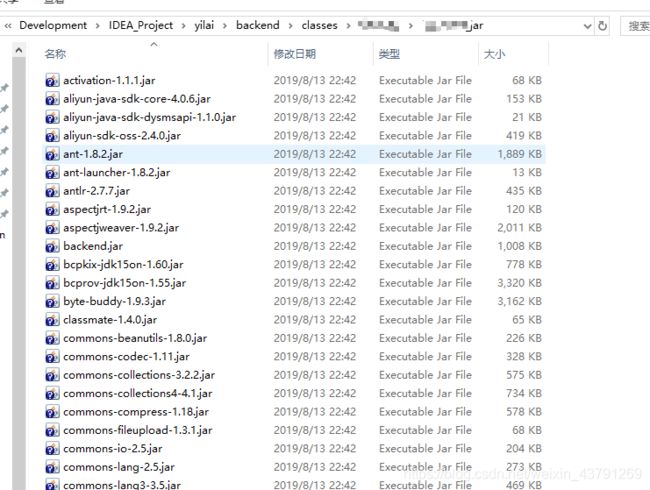This screenshot has height=490, width=650.
Task: Expand the address bar history dropdown
Action: coord(587,26)
